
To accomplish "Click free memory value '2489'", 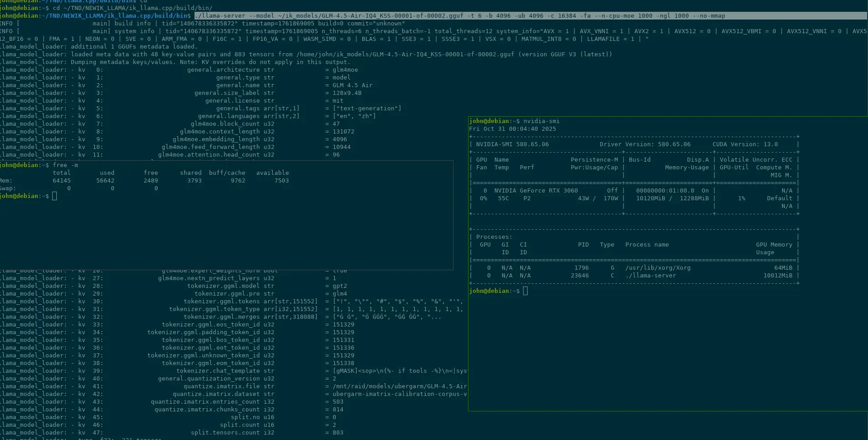I will click(151, 181).
